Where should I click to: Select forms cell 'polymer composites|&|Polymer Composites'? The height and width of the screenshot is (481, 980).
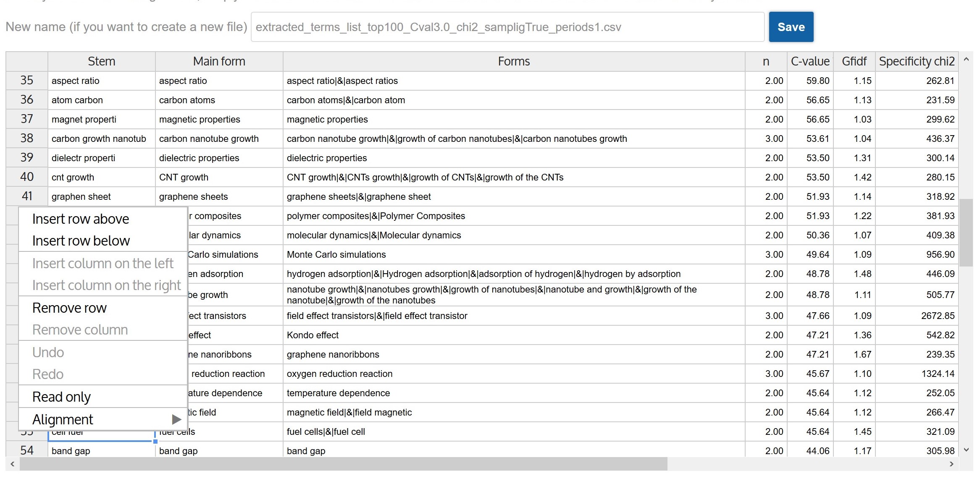point(514,216)
